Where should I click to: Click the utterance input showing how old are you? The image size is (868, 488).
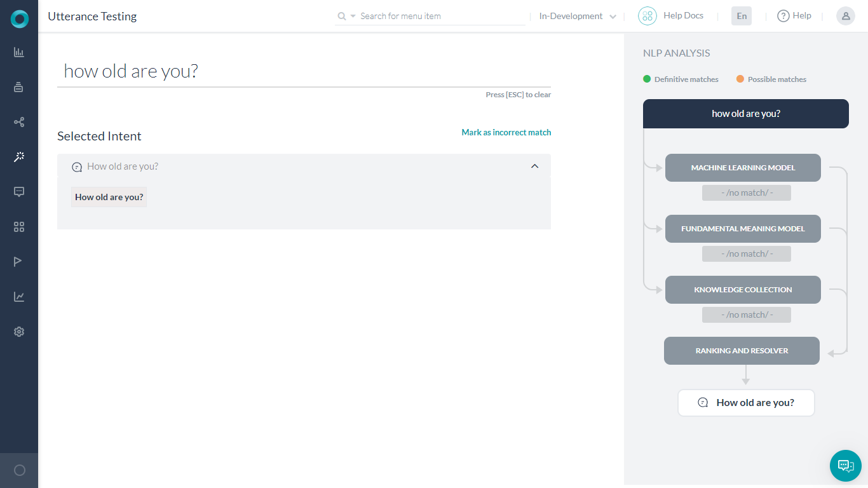(254, 71)
